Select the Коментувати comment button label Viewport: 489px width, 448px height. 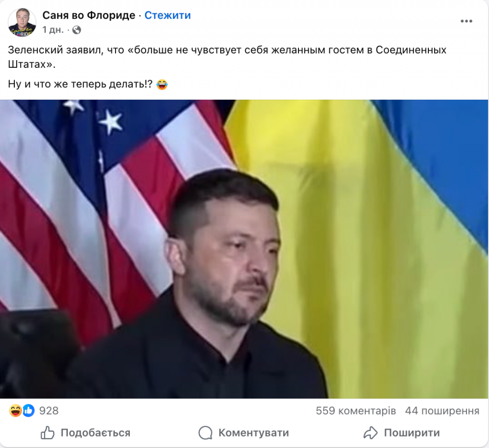click(x=254, y=433)
